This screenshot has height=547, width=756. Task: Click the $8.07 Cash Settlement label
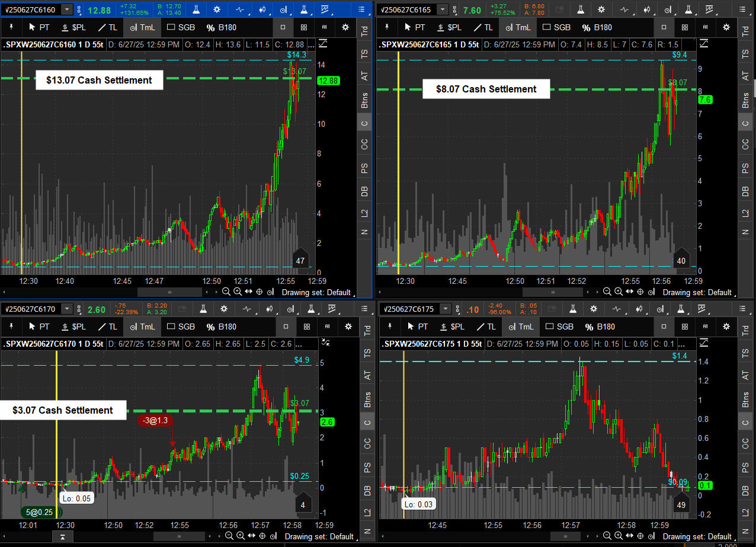[486, 89]
